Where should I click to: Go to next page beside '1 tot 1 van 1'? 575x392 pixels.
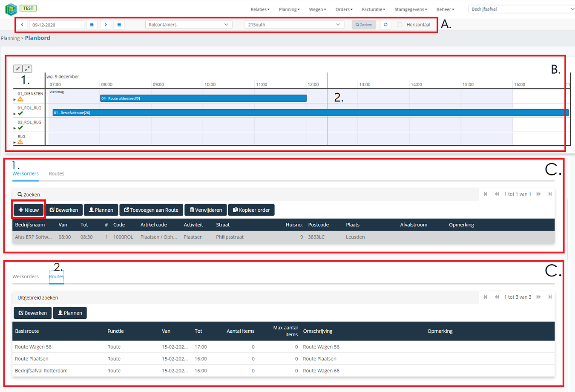539,194
